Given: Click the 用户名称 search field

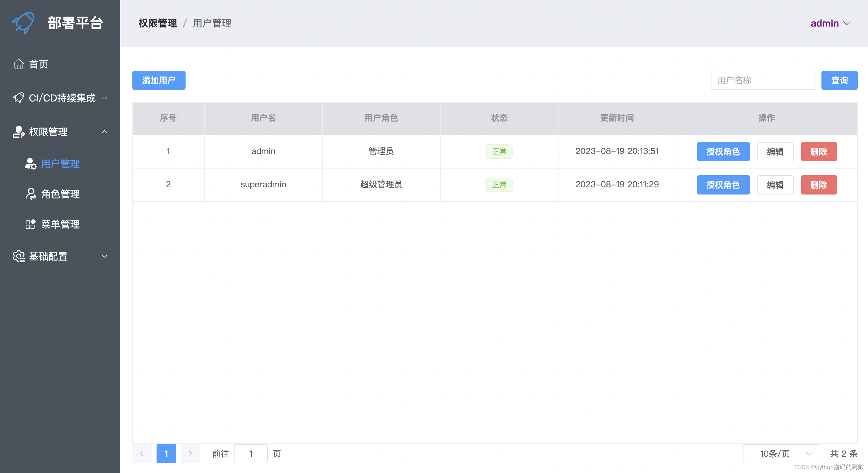Looking at the screenshot, I should (763, 80).
